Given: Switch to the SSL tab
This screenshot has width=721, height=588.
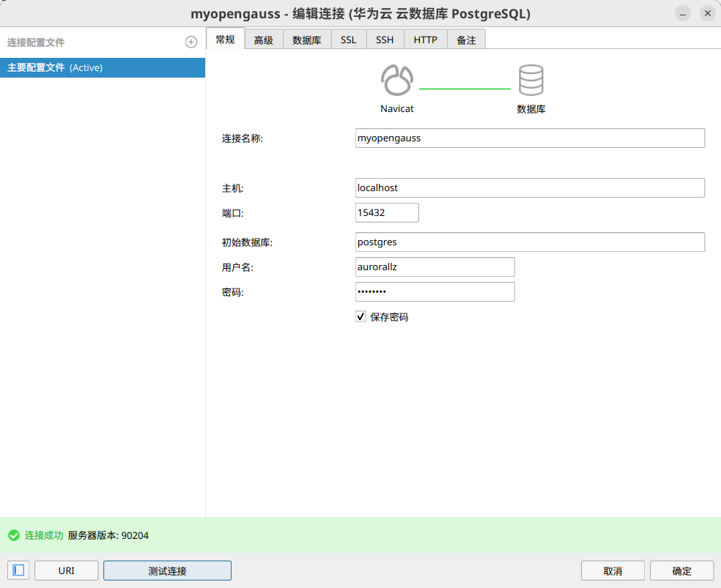Looking at the screenshot, I should 348,40.
